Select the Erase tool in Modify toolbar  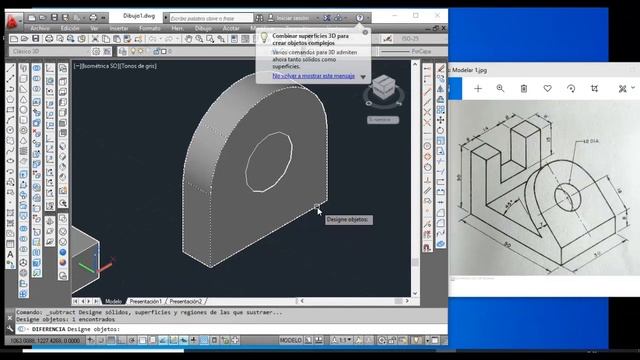441,68
